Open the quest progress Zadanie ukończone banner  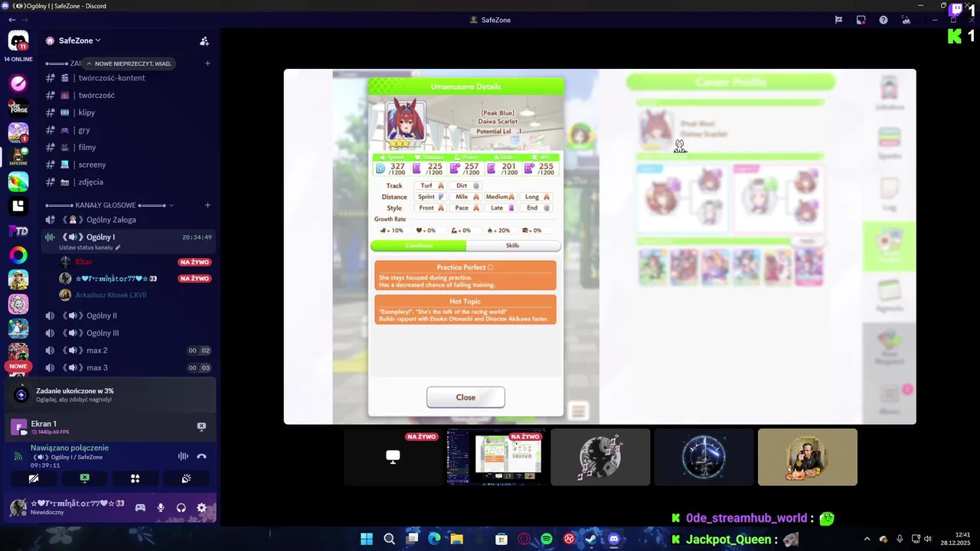[x=111, y=395]
